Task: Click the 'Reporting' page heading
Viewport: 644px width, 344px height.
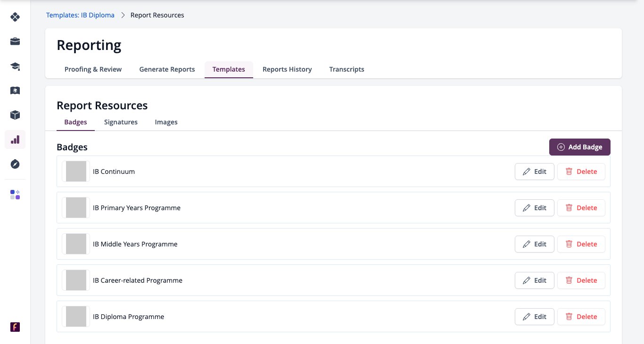Action: (x=89, y=45)
